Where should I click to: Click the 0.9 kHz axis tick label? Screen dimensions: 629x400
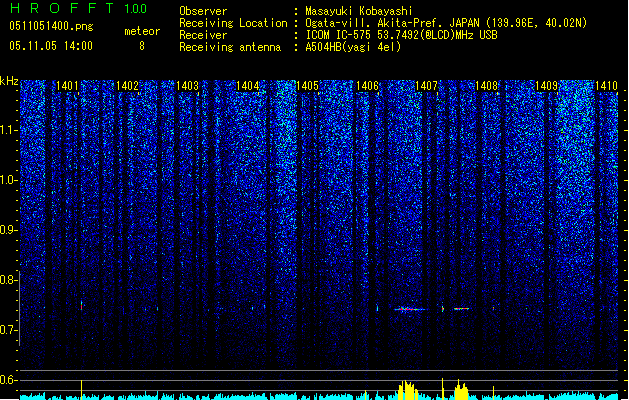click(x=9, y=230)
